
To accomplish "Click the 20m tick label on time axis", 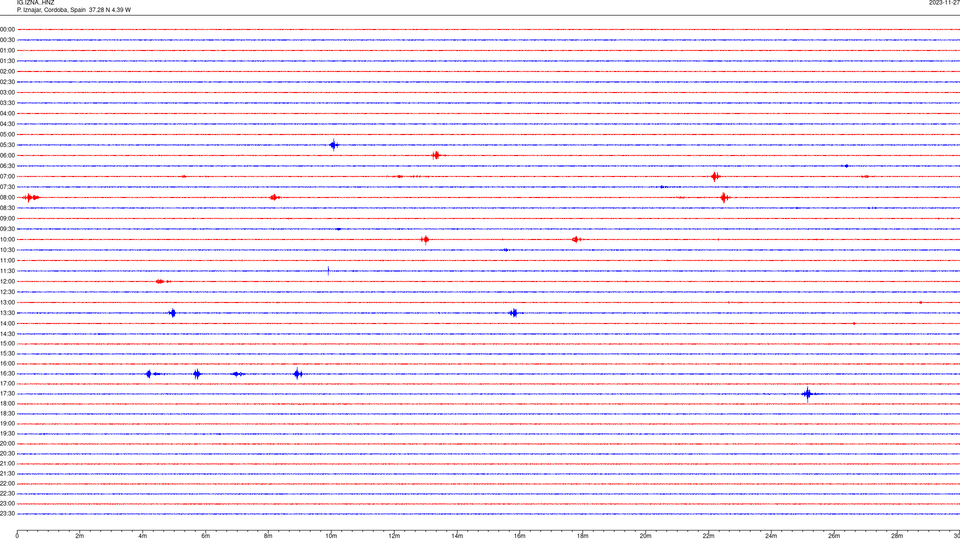I will [645, 536].
